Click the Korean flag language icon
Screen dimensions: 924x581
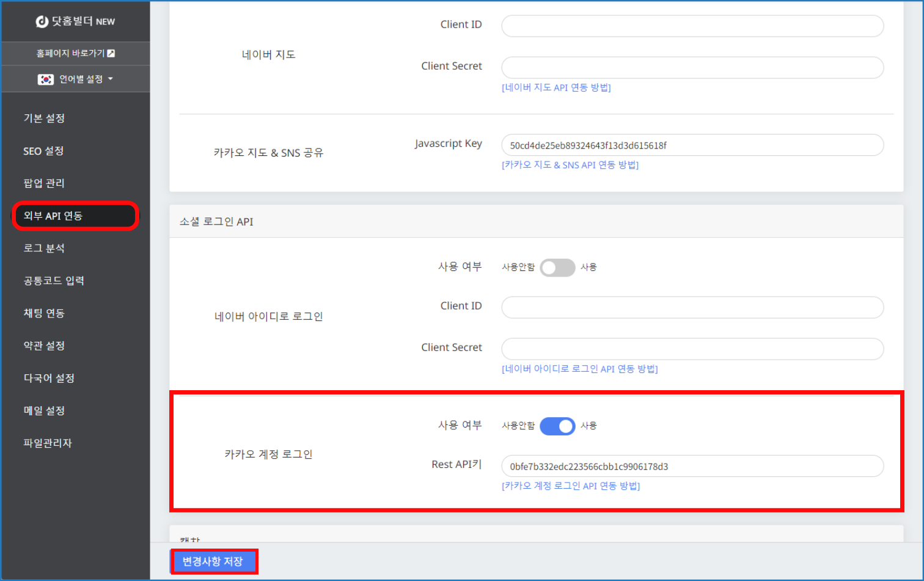pyautogui.click(x=46, y=80)
